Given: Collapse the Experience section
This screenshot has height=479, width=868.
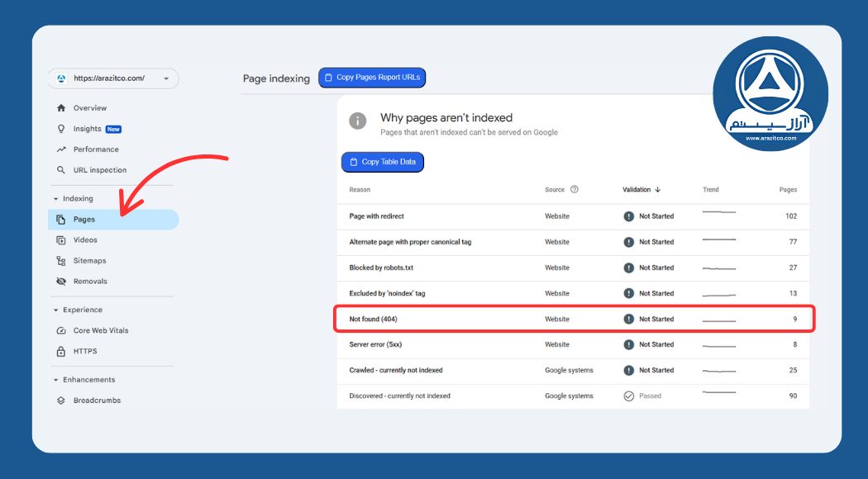Looking at the screenshot, I should pyautogui.click(x=56, y=311).
